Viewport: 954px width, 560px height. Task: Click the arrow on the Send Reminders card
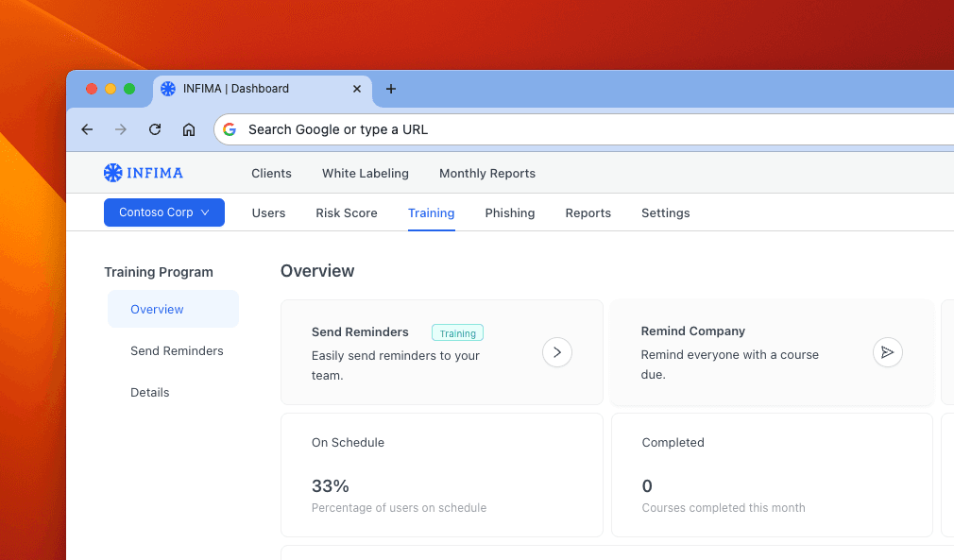tap(557, 352)
